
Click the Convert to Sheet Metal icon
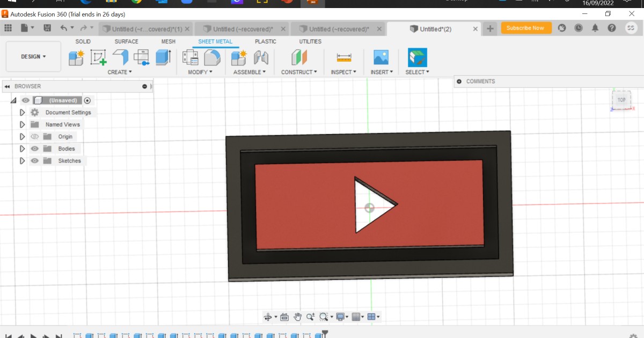coord(212,57)
